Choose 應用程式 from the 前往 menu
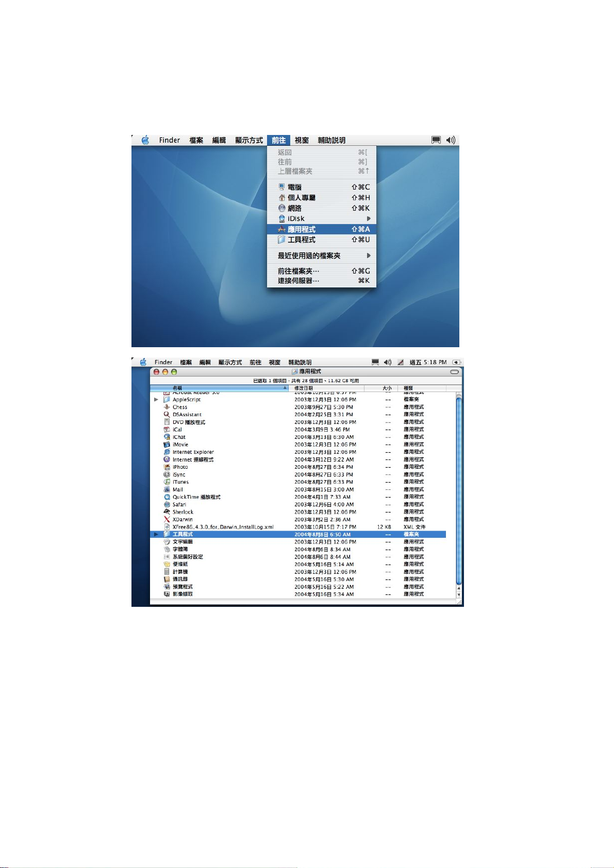This screenshot has height=868, width=614. click(322, 229)
